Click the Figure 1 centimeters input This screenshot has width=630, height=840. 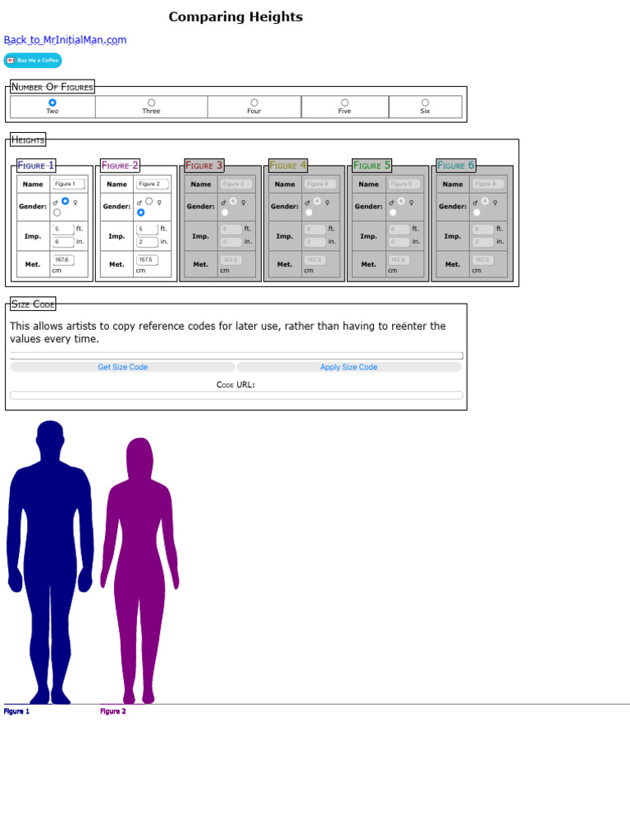click(62, 260)
